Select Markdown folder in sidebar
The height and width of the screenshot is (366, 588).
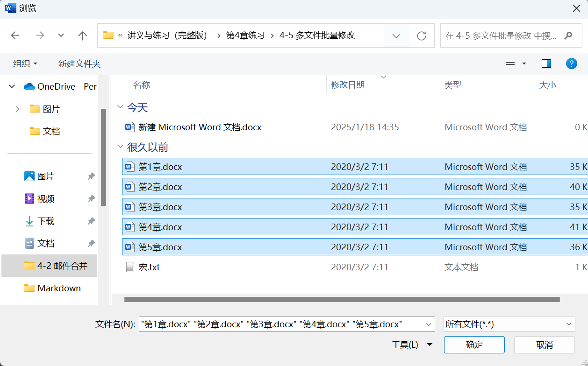(x=52, y=288)
